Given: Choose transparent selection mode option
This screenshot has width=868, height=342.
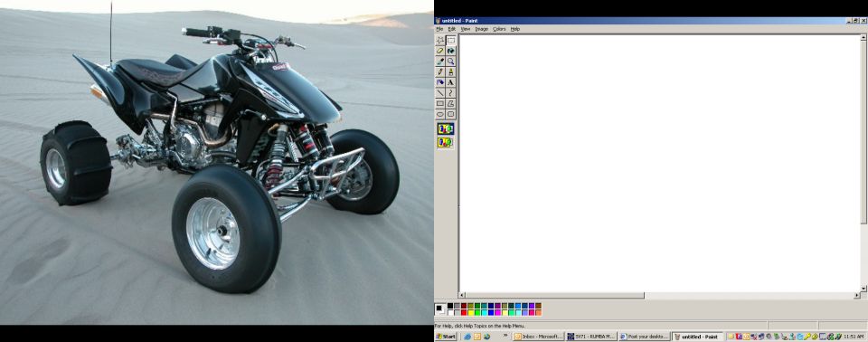Looking at the screenshot, I should click(445, 142).
